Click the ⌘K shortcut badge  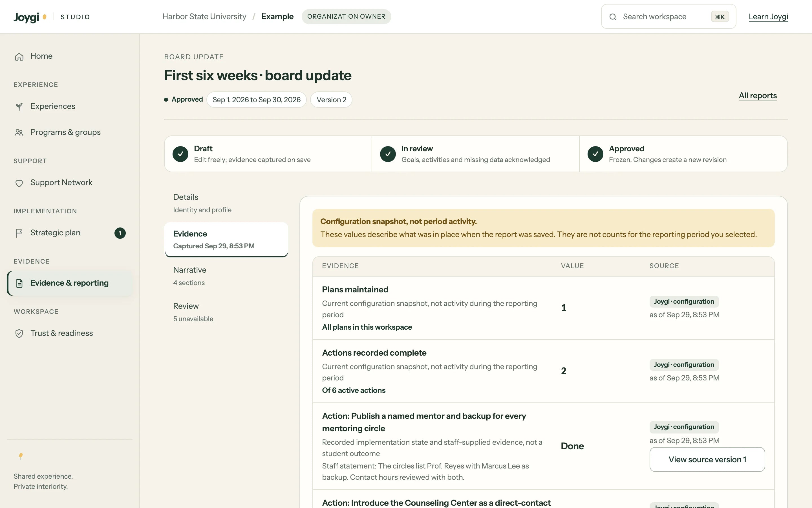(x=720, y=17)
